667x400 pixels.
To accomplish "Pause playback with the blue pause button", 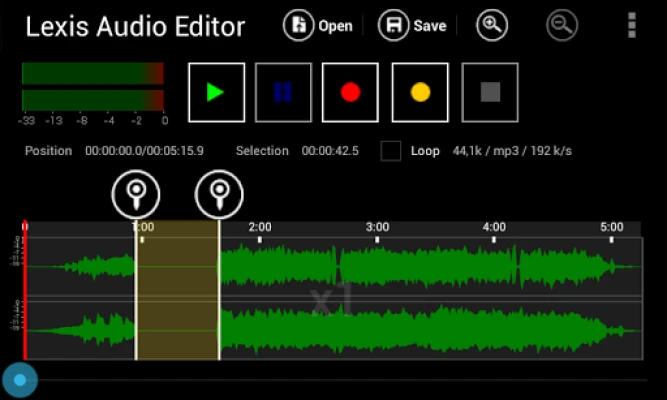I will (x=283, y=92).
